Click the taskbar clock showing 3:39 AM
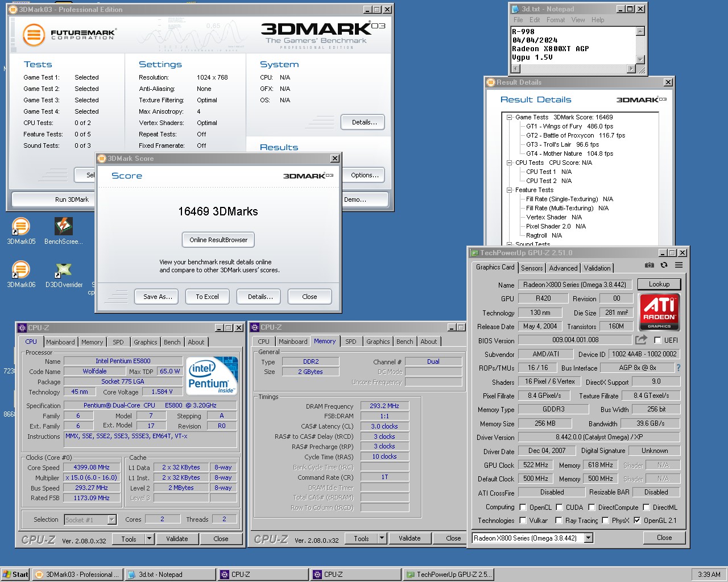Viewport: 728px width, 582px height. [709, 575]
